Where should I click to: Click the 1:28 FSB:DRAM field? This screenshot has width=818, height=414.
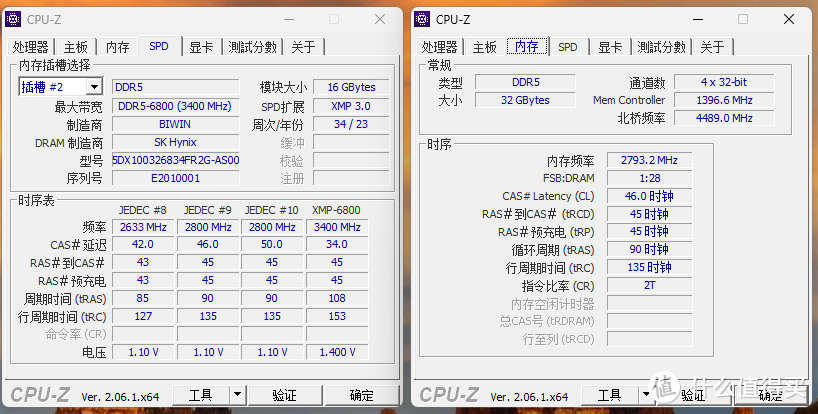coord(649,178)
